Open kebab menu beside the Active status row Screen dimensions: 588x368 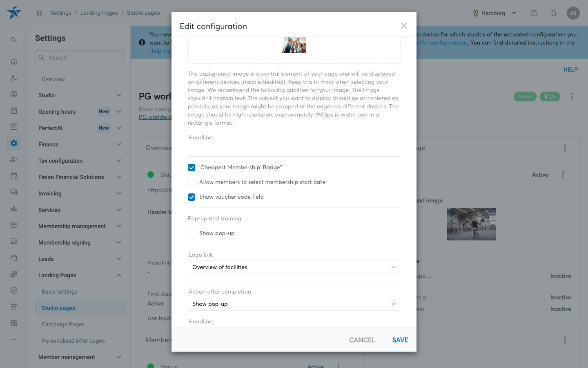pyautogui.click(x=563, y=175)
